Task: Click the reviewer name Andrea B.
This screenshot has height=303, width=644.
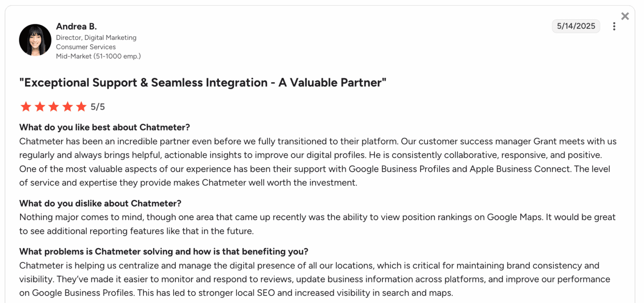Action: (x=76, y=26)
